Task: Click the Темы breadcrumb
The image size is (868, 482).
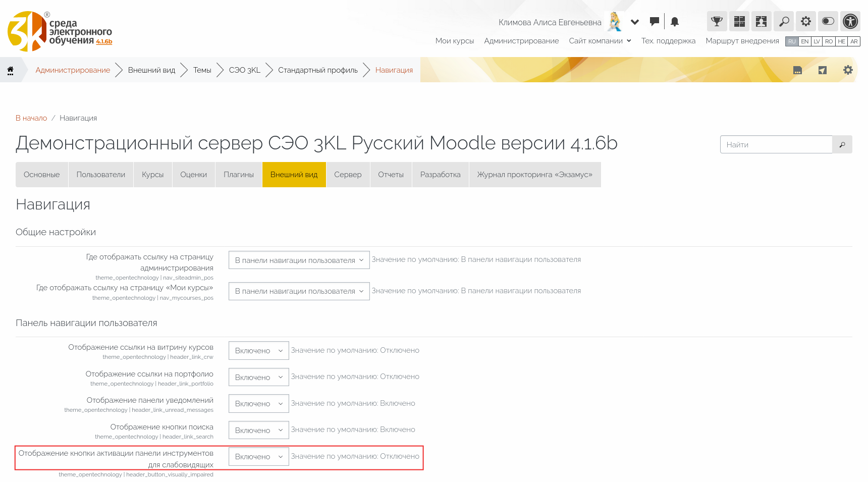Action: tap(202, 70)
